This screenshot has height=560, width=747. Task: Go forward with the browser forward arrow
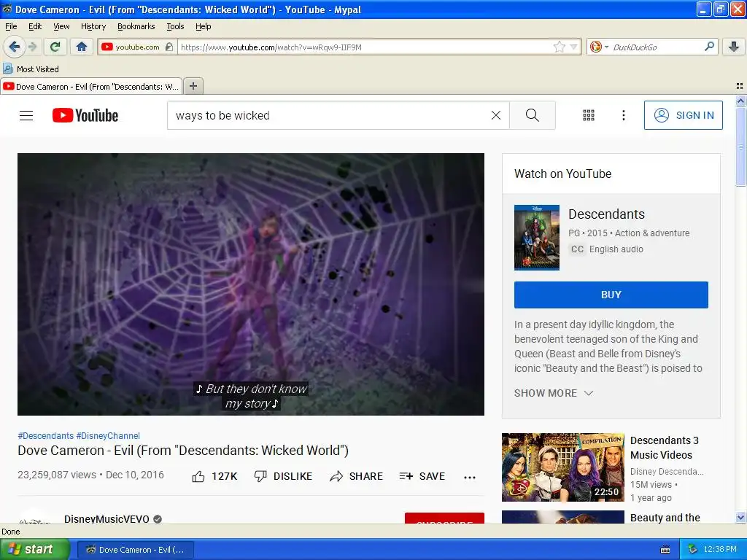tap(33, 47)
